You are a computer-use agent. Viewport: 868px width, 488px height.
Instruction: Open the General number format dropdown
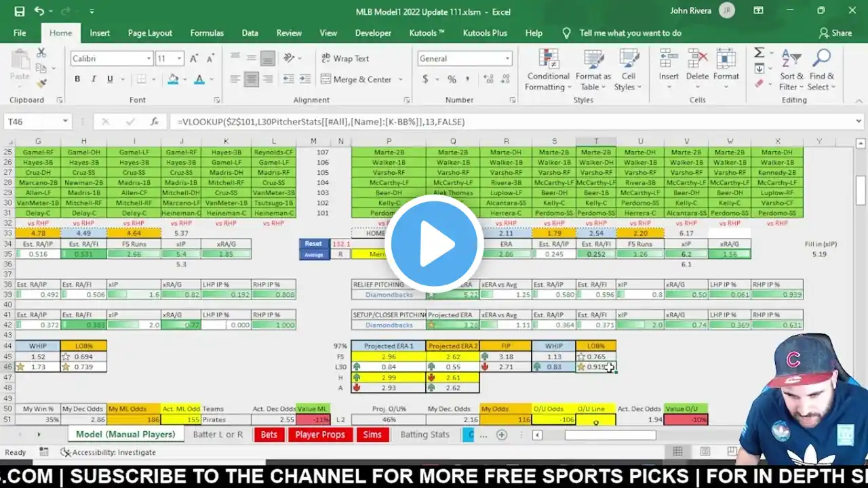click(507, 59)
